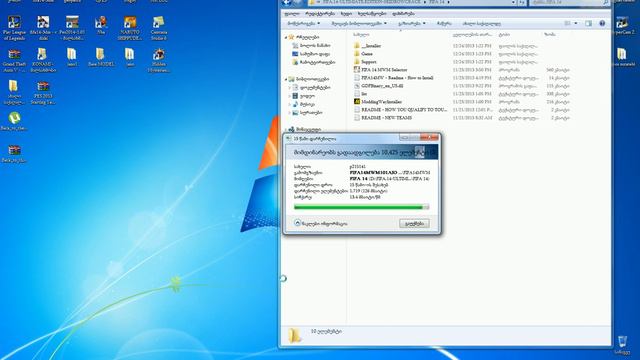Expand the Documents library tree arrow

click(289, 87)
